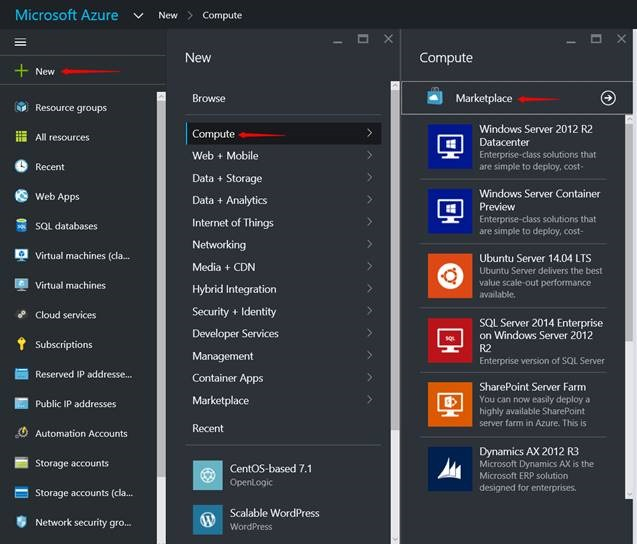Click the CentOS-based 7.1 icon
637x544 pixels.
pos(207,474)
